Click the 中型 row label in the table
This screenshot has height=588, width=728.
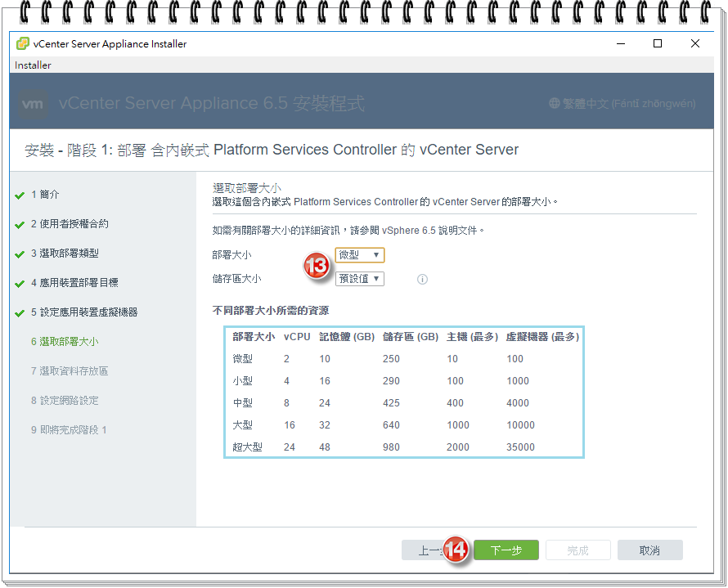(242, 403)
